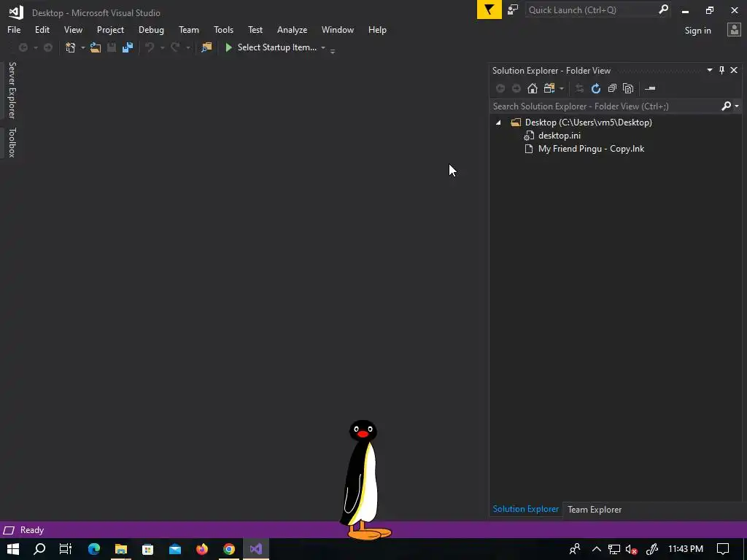Click Collapse All icon in Solution Explorer
747x560 pixels.
click(x=612, y=88)
